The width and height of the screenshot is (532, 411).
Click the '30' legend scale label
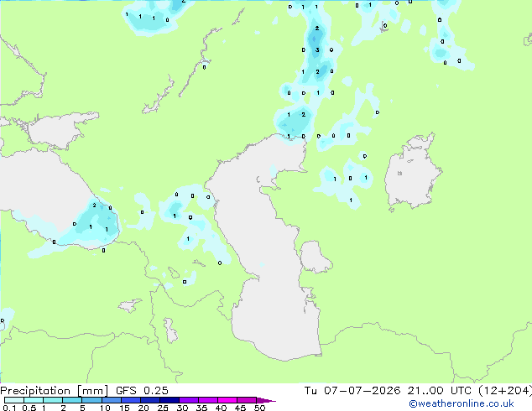(x=182, y=408)
